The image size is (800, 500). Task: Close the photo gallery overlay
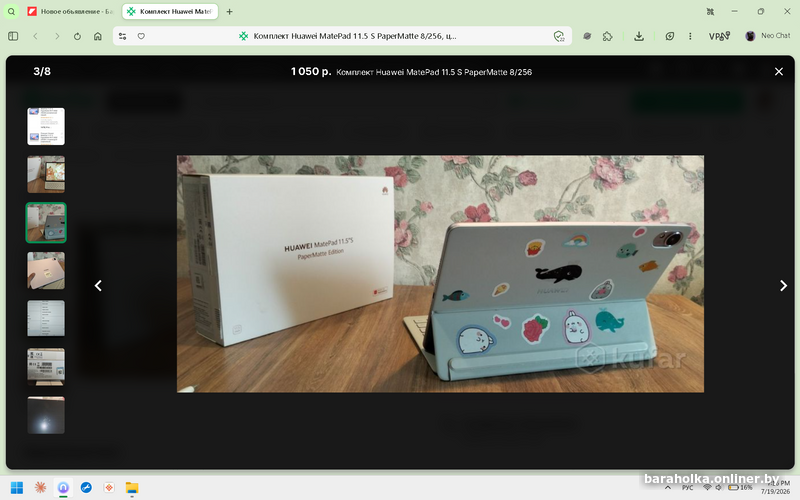click(779, 72)
